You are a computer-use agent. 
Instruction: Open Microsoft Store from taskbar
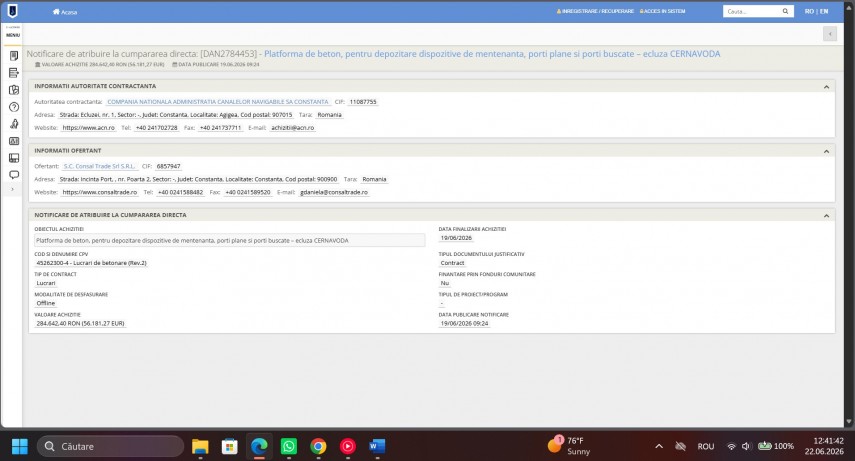(230, 446)
